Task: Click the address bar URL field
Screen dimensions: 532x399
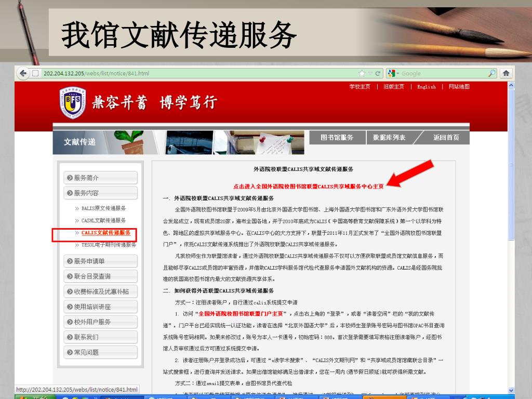Action: pyautogui.click(x=200, y=73)
